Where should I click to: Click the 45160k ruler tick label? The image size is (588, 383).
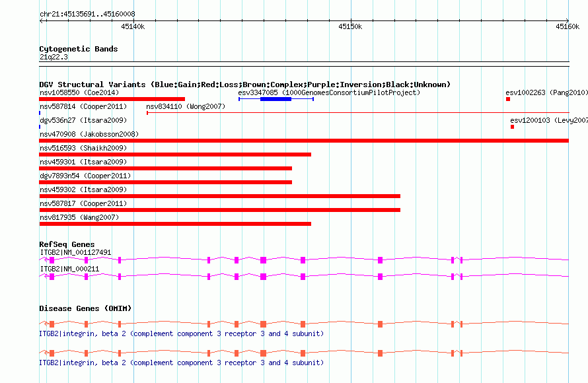(x=568, y=26)
